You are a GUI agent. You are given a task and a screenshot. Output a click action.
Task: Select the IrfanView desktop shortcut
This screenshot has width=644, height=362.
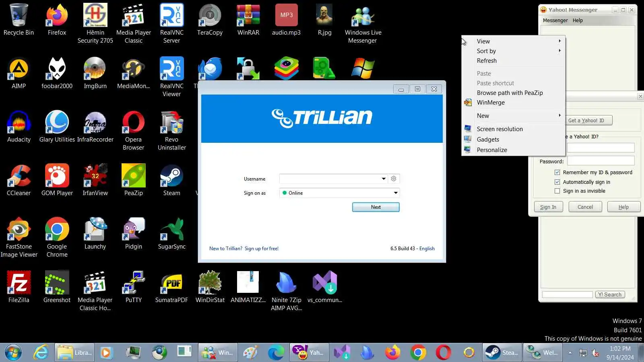[95, 181]
